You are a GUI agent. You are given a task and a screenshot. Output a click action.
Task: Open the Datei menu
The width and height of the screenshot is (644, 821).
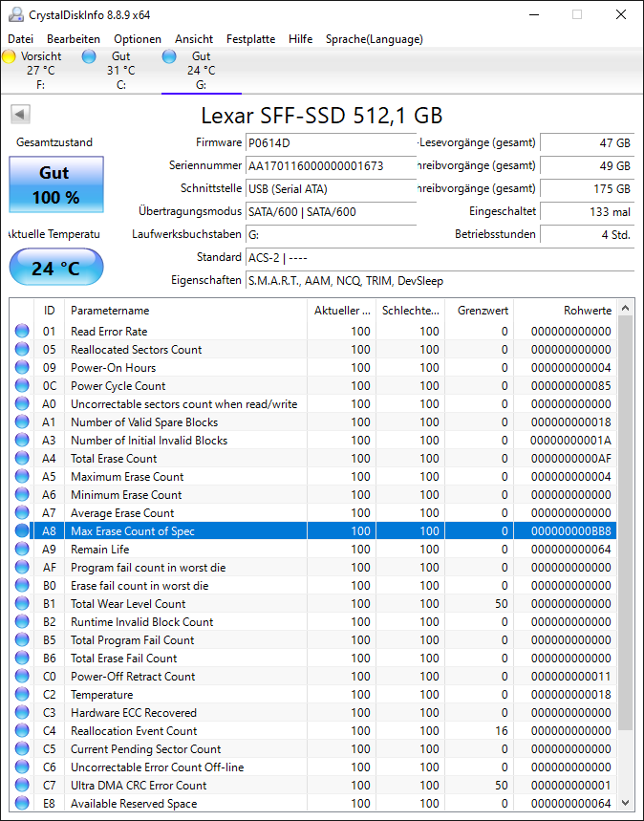pyautogui.click(x=21, y=39)
